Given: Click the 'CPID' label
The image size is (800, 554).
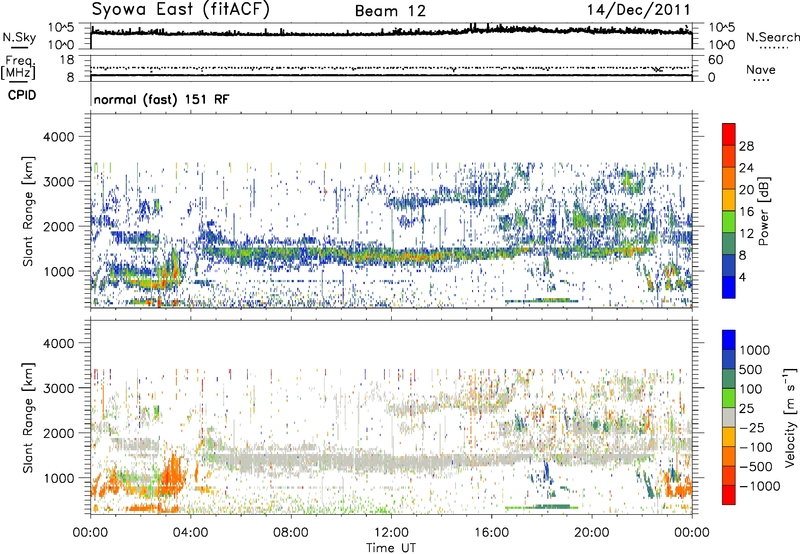Looking at the screenshot, I should pos(22,95).
